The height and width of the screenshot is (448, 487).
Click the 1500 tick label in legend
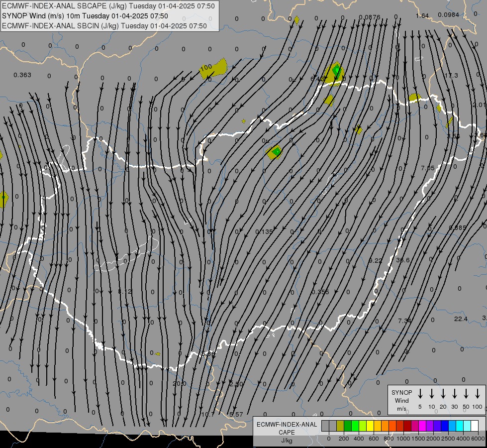418,439
